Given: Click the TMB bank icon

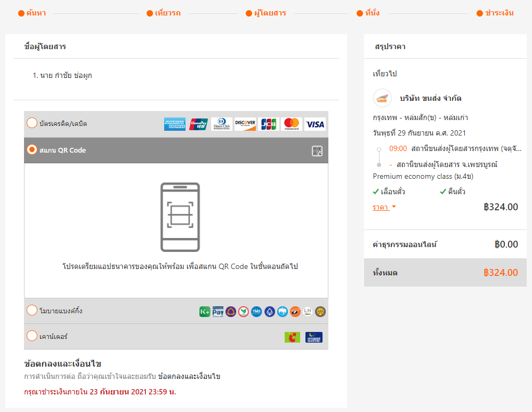Looking at the screenshot, I should coord(256,312).
